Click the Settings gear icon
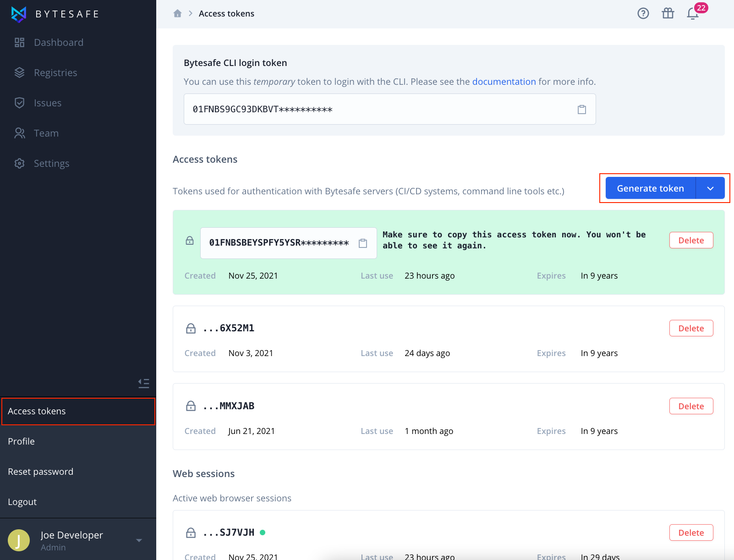 pyautogui.click(x=19, y=163)
